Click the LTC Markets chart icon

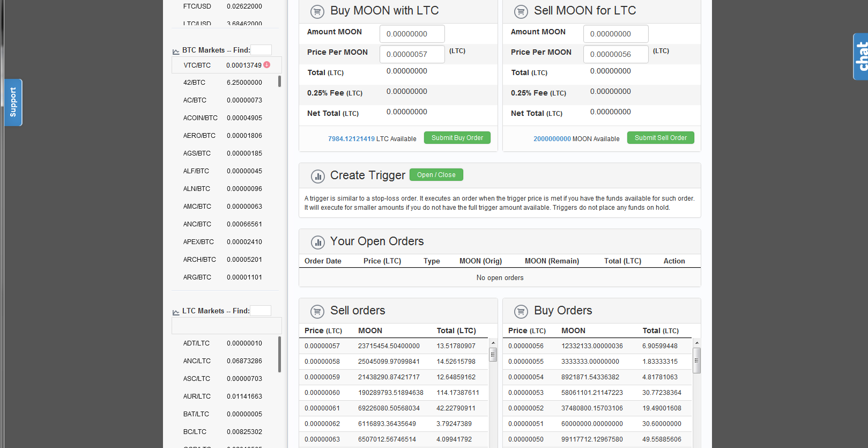176,312
